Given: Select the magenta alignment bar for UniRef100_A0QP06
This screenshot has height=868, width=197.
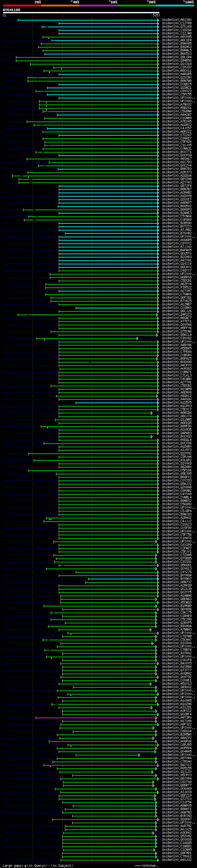Looking at the screenshot, I should click(103, 742).
